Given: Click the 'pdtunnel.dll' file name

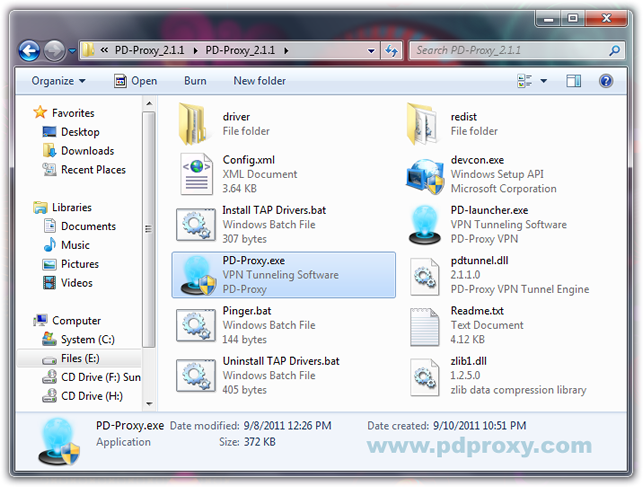Looking at the screenshot, I should pyautogui.click(x=479, y=261).
